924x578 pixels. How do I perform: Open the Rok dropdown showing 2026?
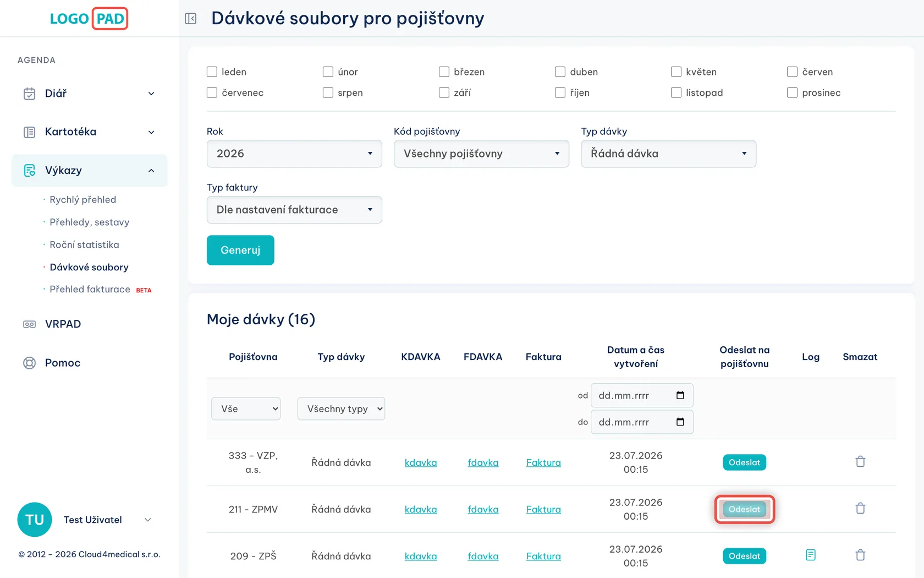click(294, 154)
